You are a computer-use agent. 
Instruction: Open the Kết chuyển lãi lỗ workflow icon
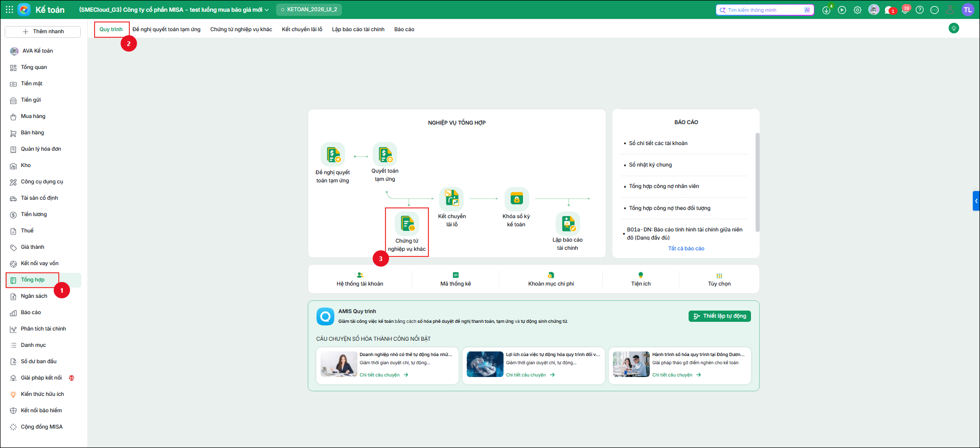point(451,199)
